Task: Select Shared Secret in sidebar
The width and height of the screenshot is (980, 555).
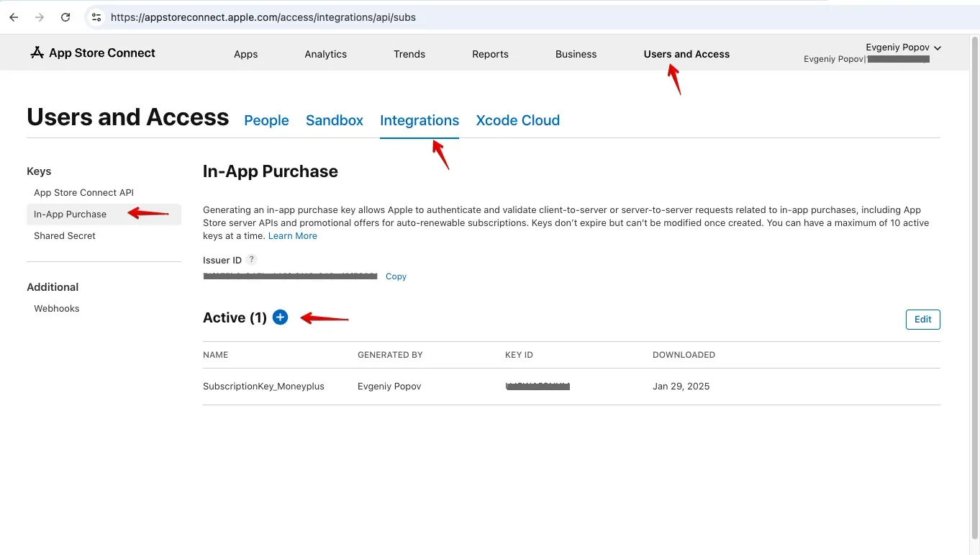Action: pyautogui.click(x=65, y=235)
